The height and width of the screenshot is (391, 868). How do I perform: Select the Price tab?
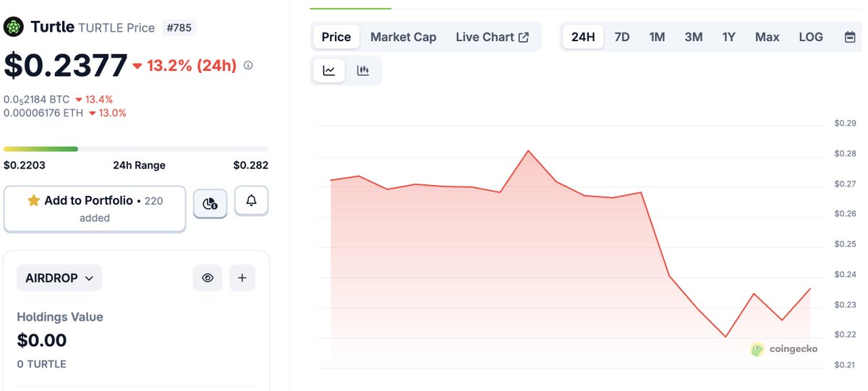pyautogui.click(x=336, y=37)
